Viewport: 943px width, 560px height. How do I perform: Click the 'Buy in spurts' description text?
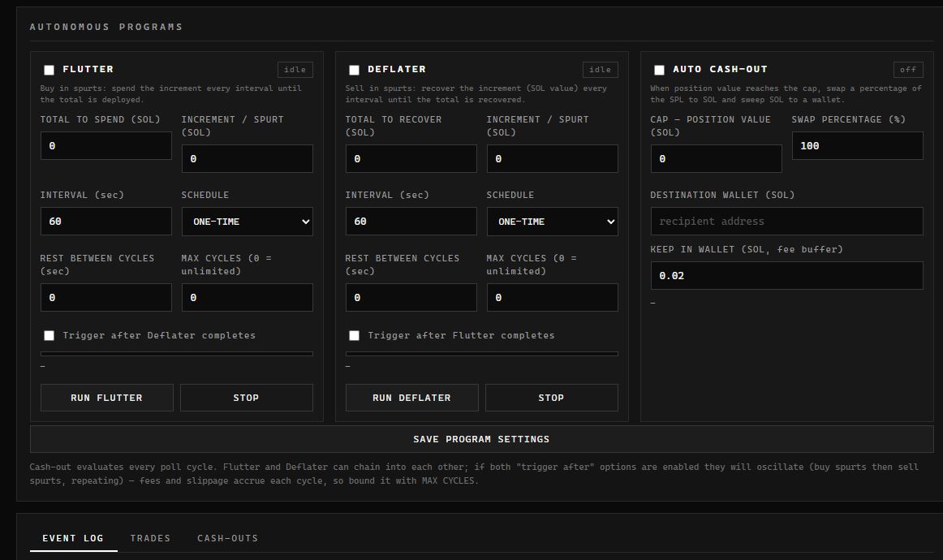point(170,94)
